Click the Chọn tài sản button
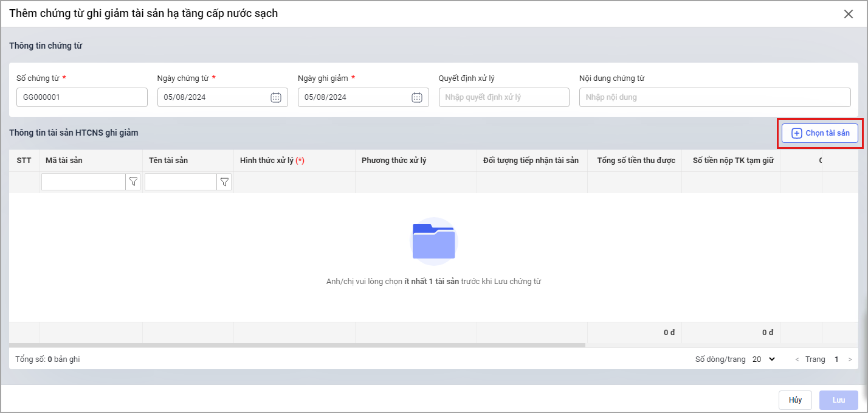868x413 pixels. point(820,133)
